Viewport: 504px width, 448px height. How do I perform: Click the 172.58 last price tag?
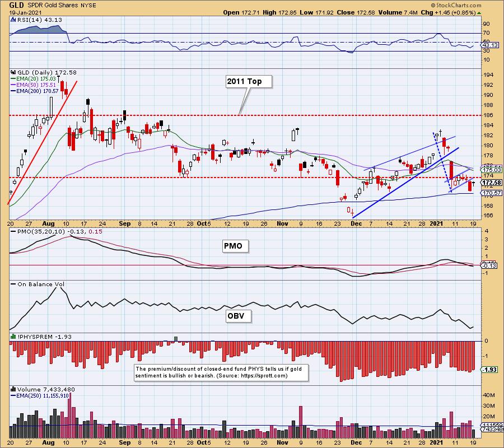[492, 183]
